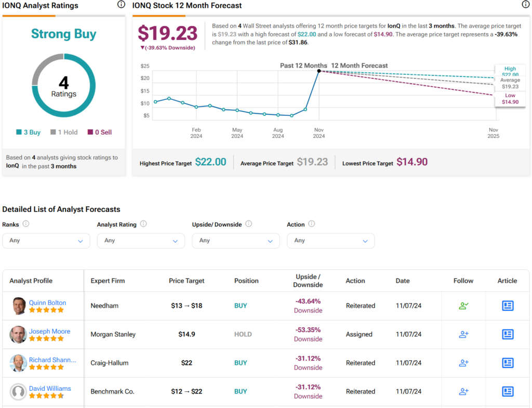
Task: Sort by Price Target column header
Action: pyautogui.click(x=187, y=281)
